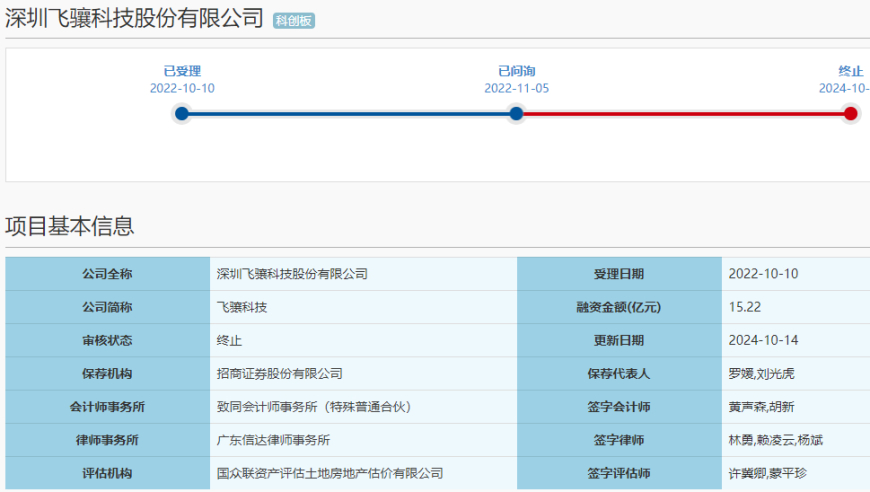The height and width of the screenshot is (492, 870).
Task: Click the 飞骧科技 short name value
Action: pos(242,307)
